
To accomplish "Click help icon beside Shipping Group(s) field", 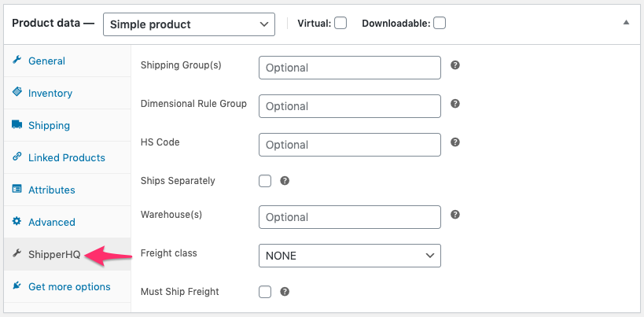I will pyautogui.click(x=455, y=65).
